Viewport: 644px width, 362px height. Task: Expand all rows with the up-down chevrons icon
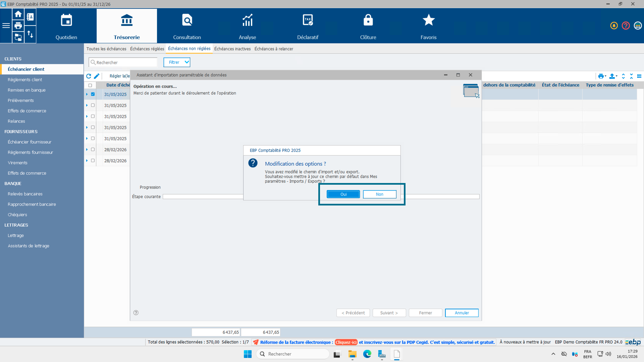tap(623, 76)
